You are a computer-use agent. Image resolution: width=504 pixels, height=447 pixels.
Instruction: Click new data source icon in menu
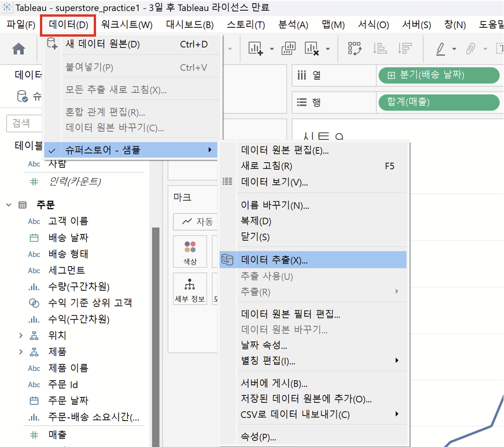pyautogui.click(x=52, y=44)
